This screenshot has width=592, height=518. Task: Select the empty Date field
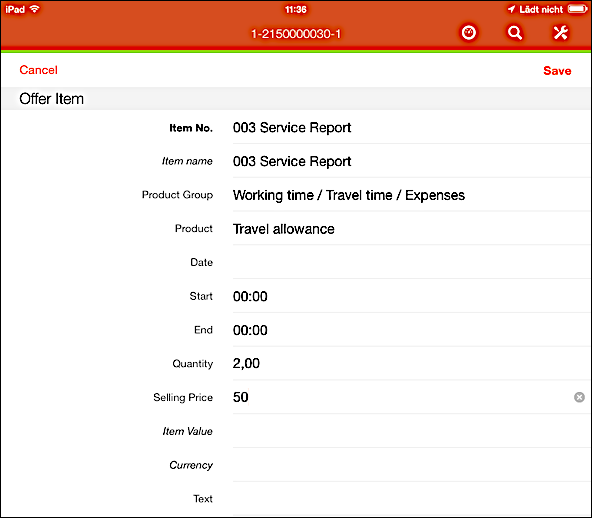click(411, 262)
